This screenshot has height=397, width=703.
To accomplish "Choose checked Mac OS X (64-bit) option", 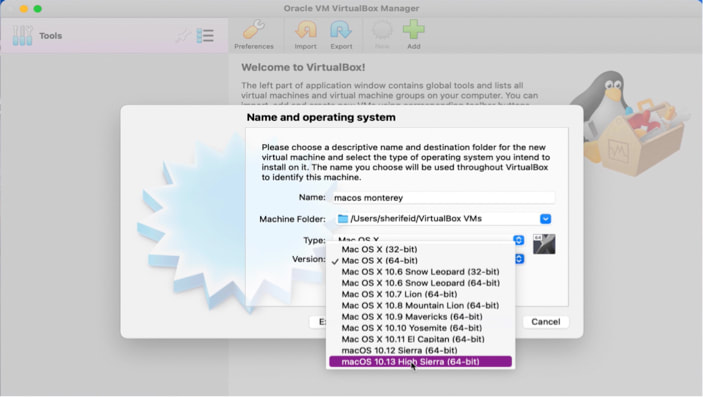I will tap(421, 261).
